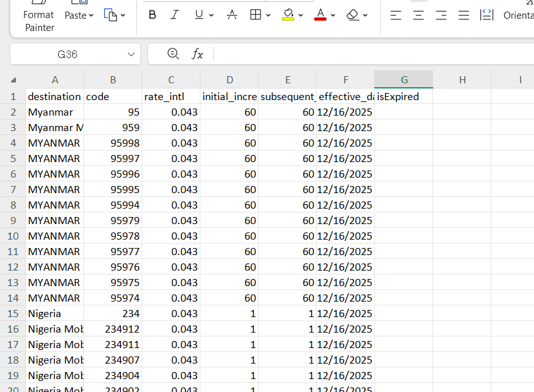Center align text

[x=418, y=15]
